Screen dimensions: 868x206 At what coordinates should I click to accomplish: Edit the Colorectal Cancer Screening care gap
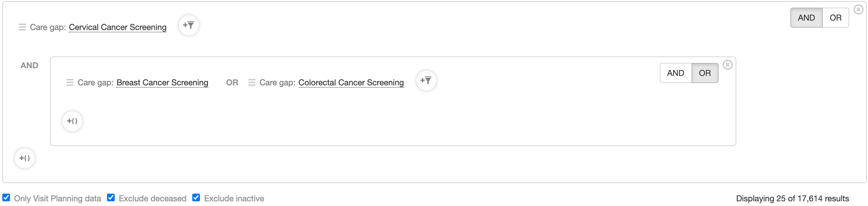click(x=351, y=83)
